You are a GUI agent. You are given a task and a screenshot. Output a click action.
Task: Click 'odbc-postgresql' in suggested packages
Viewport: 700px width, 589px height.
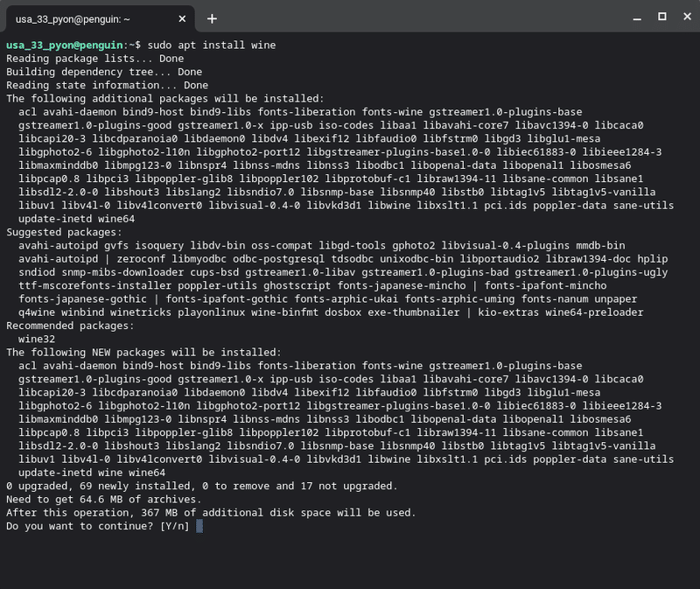pos(278,259)
